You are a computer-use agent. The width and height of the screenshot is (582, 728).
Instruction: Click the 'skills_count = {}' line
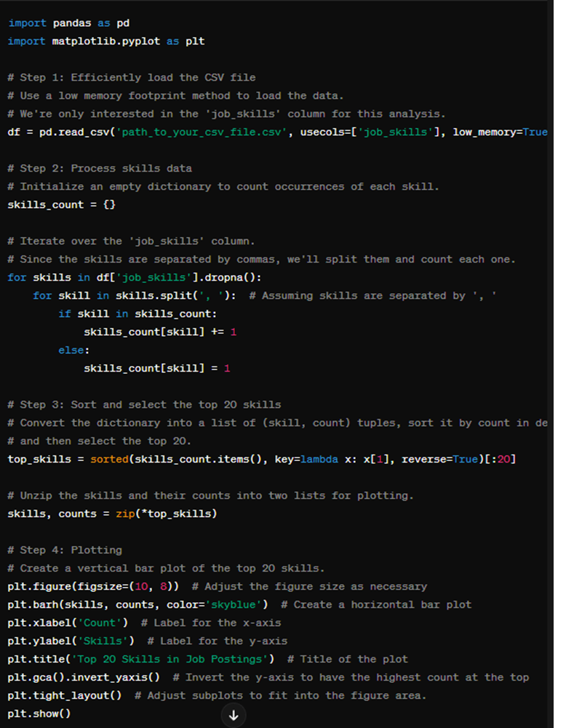tap(61, 205)
